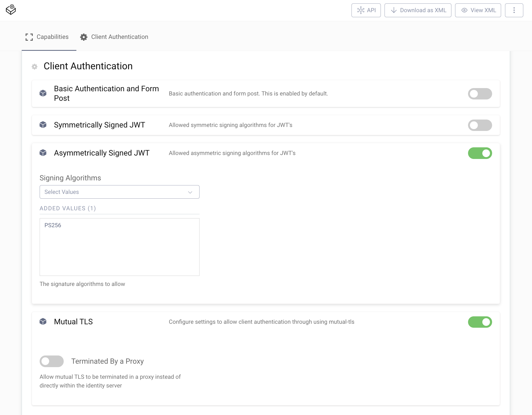Click the View XML button

[x=478, y=10]
